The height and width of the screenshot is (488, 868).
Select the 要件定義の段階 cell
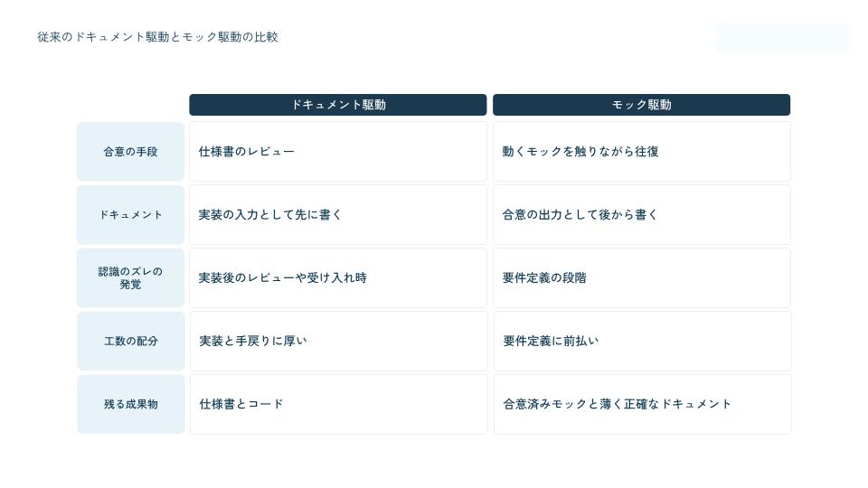coord(642,277)
